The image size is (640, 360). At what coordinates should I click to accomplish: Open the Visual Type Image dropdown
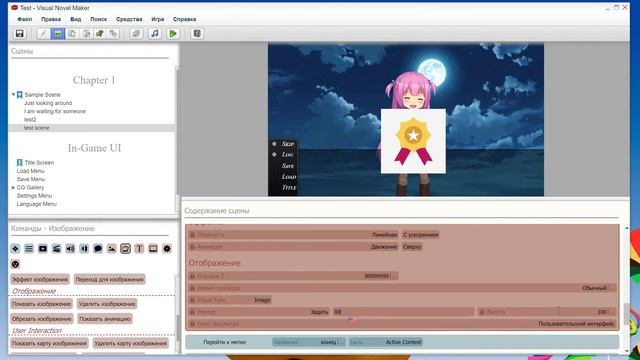pos(262,300)
